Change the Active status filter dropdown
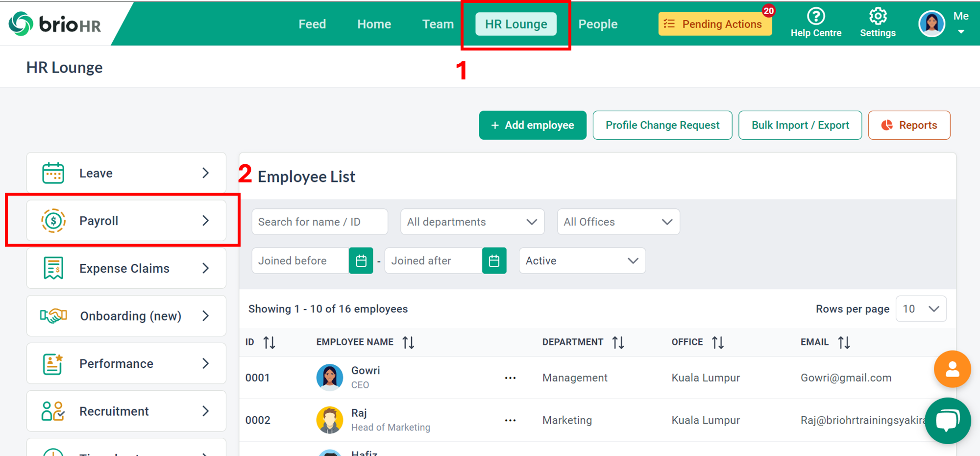The height and width of the screenshot is (456, 980). click(633, 260)
